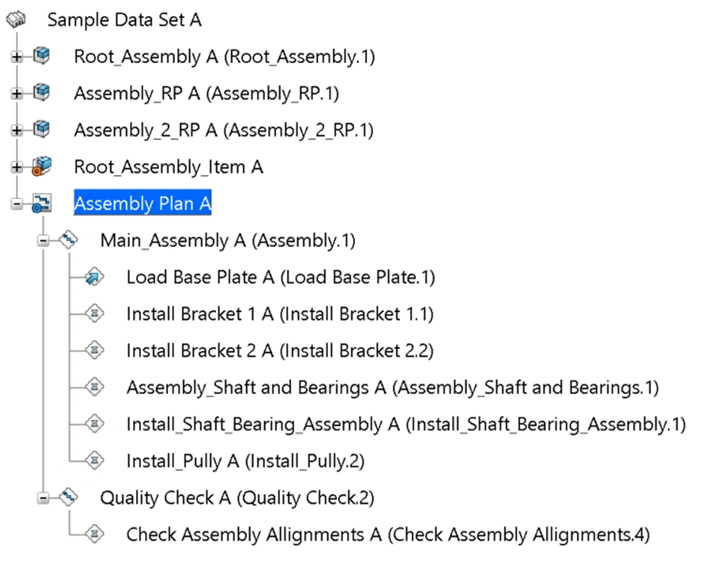Image resolution: width=704 pixels, height=588 pixels.
Task: Expand the Assembly_2_RP A node
Action: 17,130
